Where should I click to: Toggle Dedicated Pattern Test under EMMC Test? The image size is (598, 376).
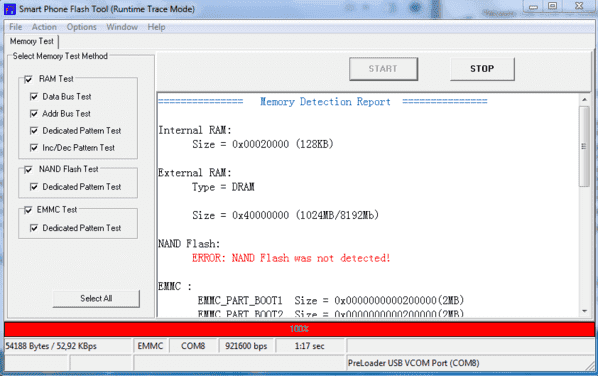pos(34,228)
